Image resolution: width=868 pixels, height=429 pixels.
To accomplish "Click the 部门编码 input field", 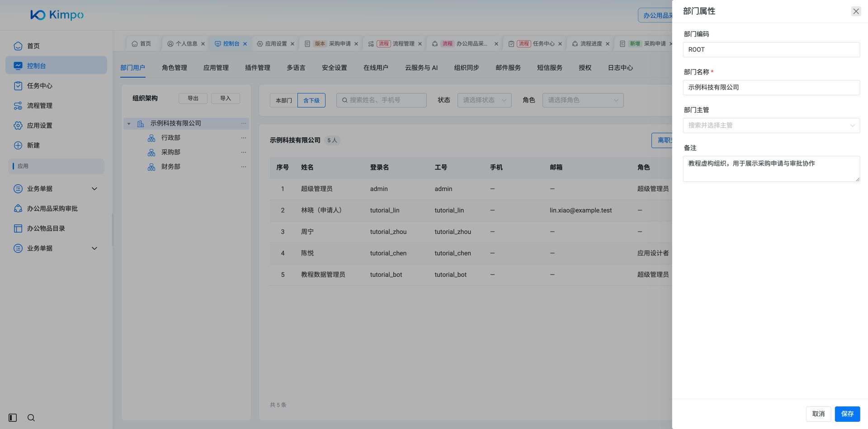I will click(x=771, y=50).
